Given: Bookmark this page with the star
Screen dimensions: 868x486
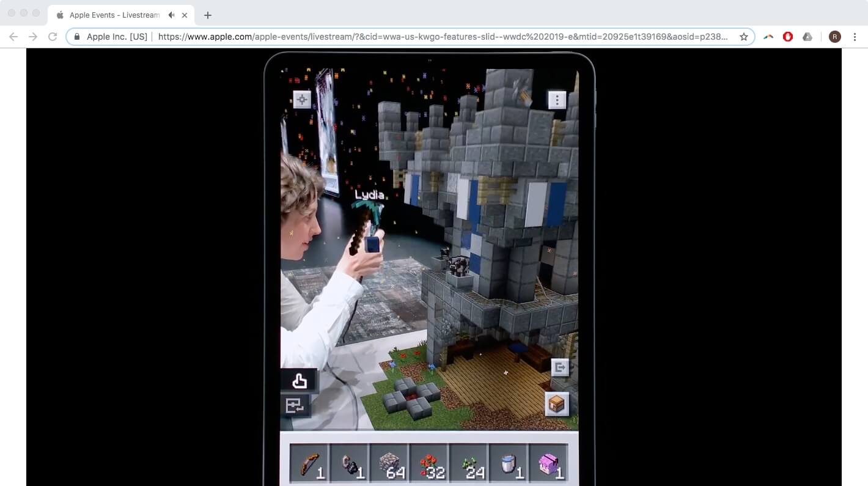Looking at the screenshot, I should click(744, 37).
